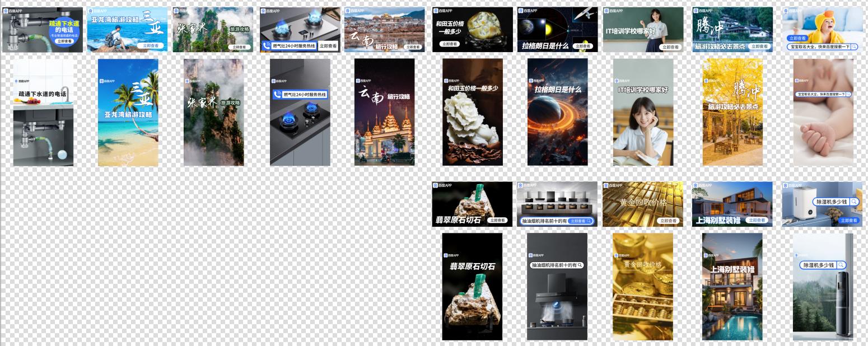This screenshot has width=868, height=346.
Task: Choose the landscape 除湿机多少钱 banner
Action: click(x=822, y=204)
